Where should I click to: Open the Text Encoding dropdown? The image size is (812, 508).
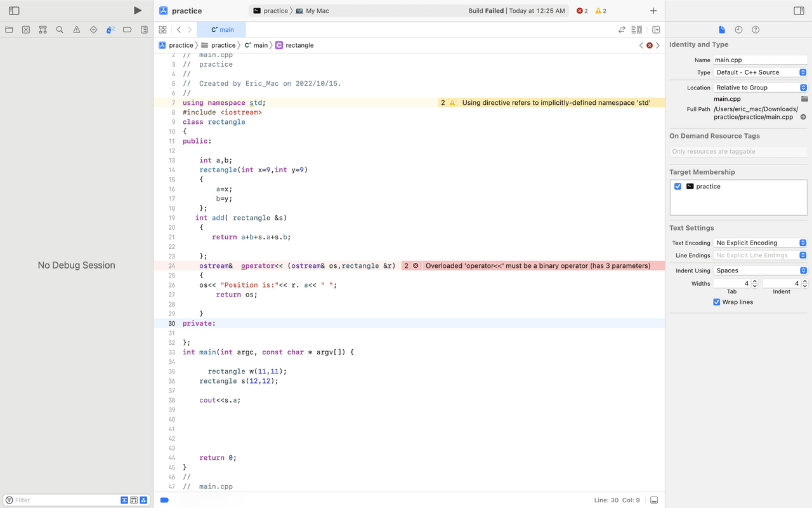click(760, 243)
